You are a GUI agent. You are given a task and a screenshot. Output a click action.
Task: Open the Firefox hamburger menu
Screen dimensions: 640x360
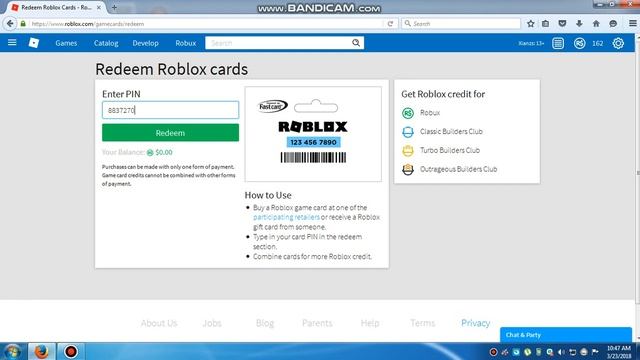(632, 24)
